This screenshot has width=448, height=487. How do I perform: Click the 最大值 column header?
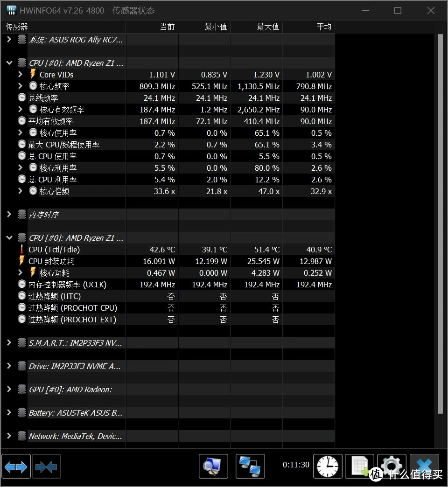tap(257, 27)
